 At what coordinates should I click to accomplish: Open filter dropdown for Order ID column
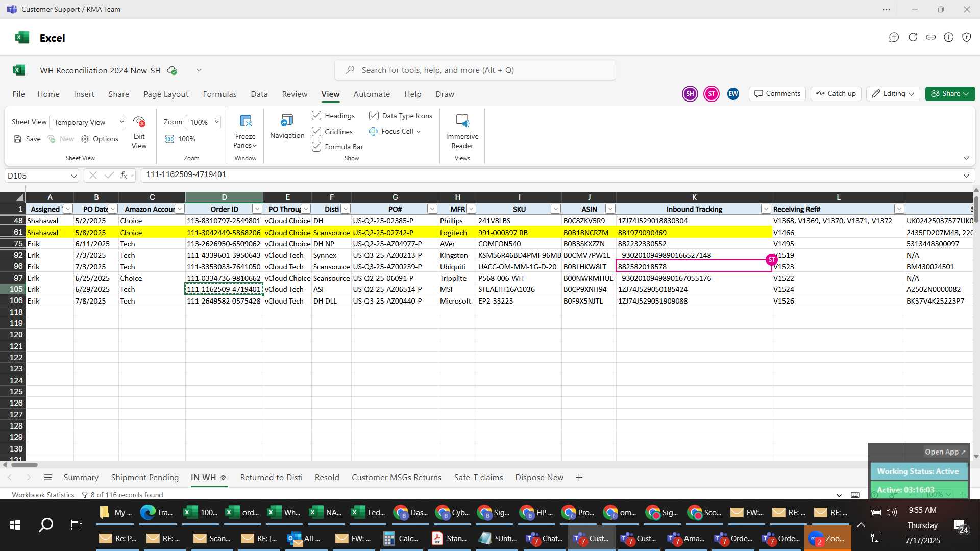coord(257,209)
